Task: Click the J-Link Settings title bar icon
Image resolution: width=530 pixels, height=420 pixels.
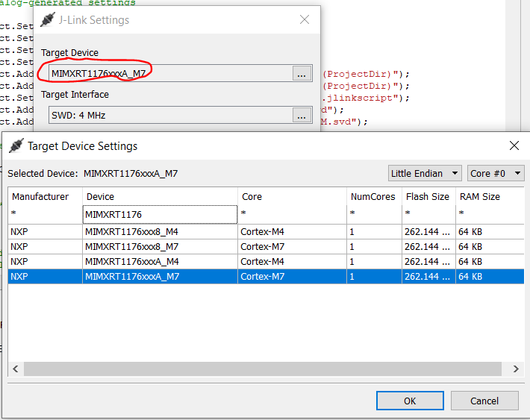Action: [x=48, y=20]
